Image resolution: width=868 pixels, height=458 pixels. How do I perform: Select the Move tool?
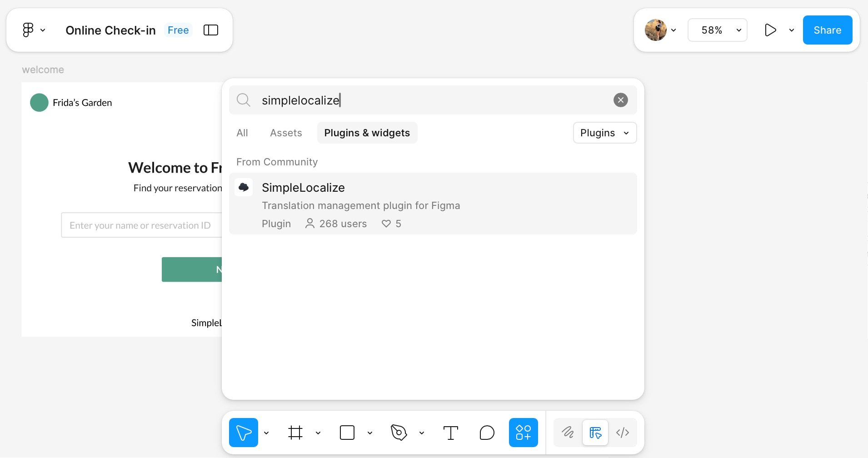coord(244,433)
